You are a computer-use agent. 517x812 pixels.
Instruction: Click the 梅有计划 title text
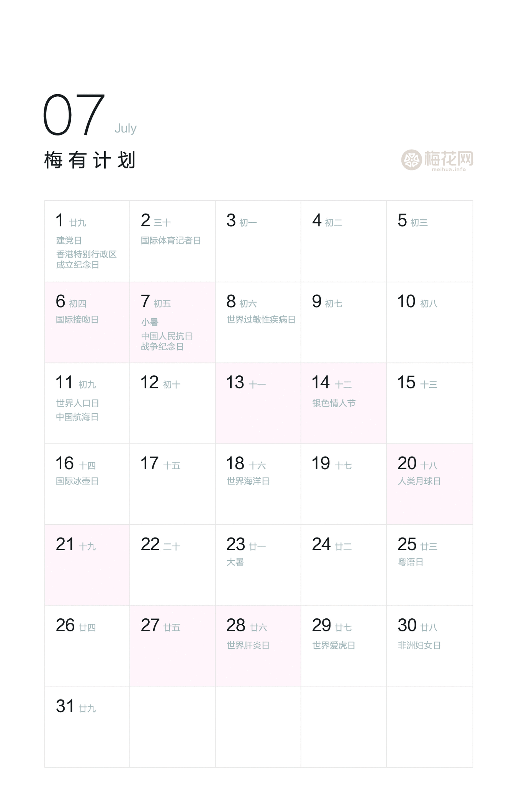(x=90, y=160)
